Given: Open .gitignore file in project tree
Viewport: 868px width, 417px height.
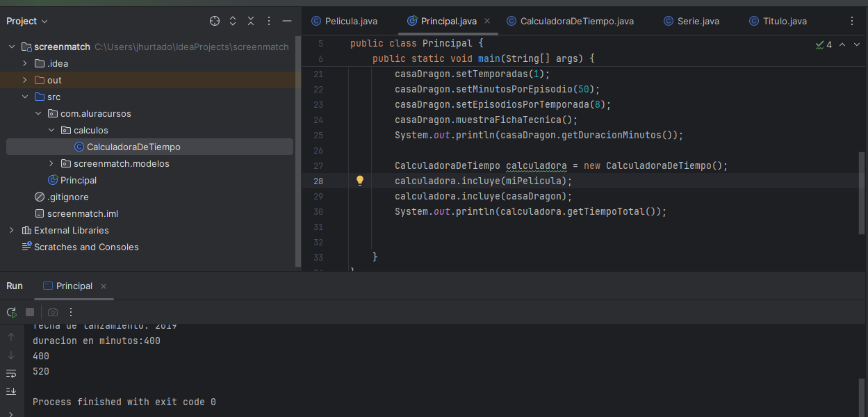Looking at the screenshot, I should (67, 197).
